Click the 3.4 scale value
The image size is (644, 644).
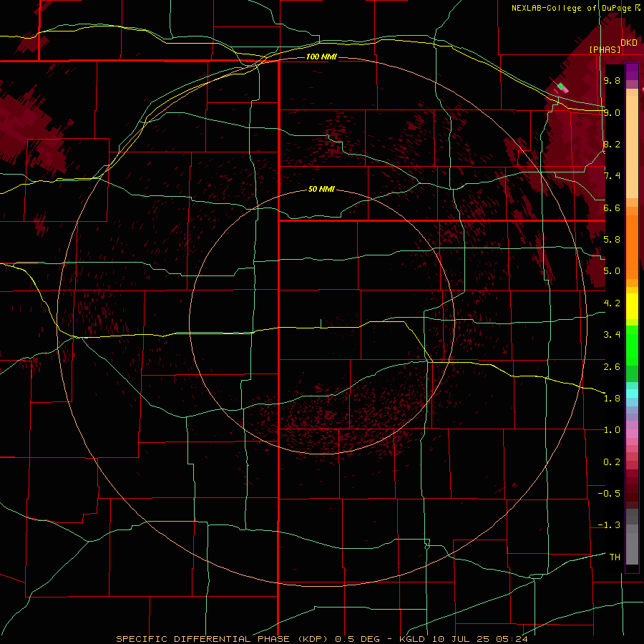[612, 335]
